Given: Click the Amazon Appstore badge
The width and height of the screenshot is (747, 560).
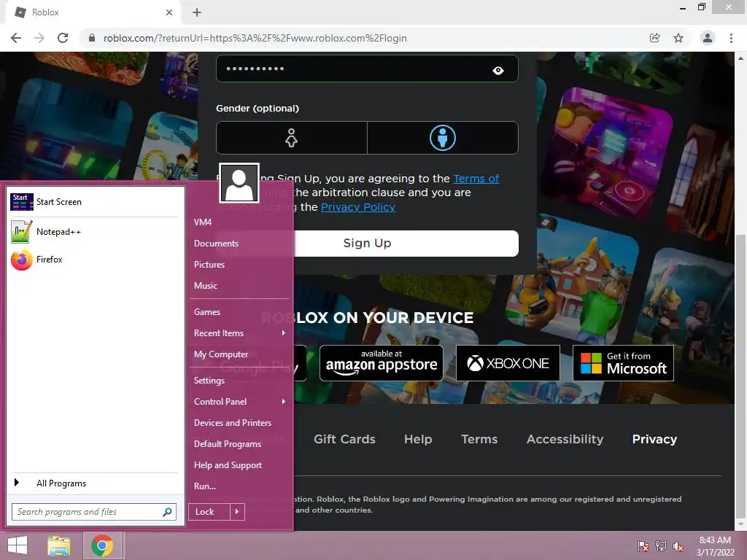Looking at the screenshot, I should 381,363.
